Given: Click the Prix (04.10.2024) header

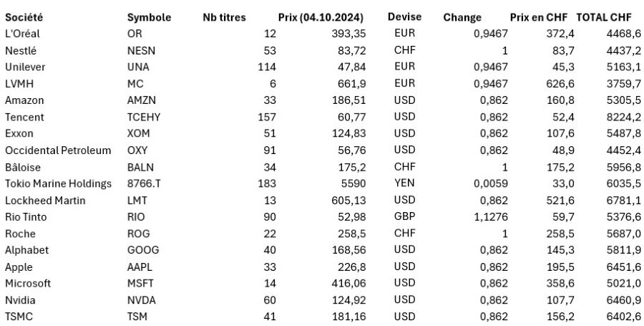Looking at the screenshot, I should (x=320, y=17).
